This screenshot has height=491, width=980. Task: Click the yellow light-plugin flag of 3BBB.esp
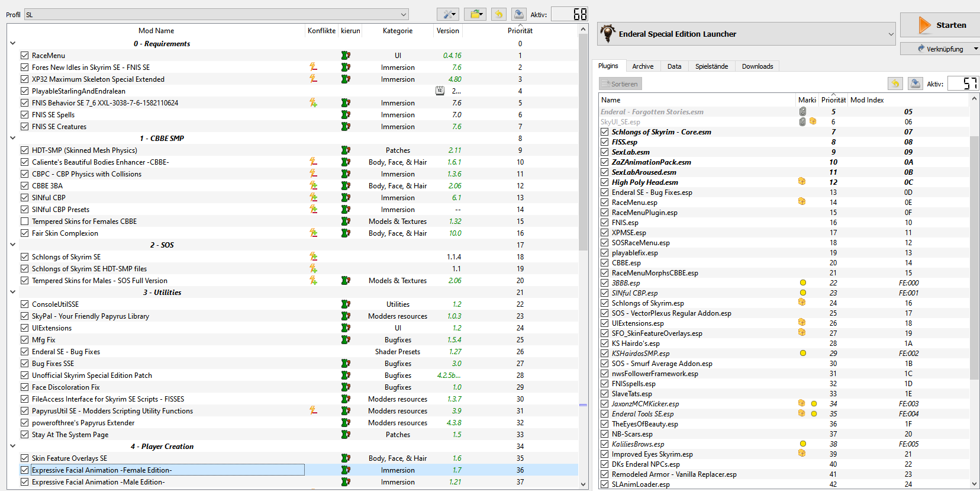[803, 283]
